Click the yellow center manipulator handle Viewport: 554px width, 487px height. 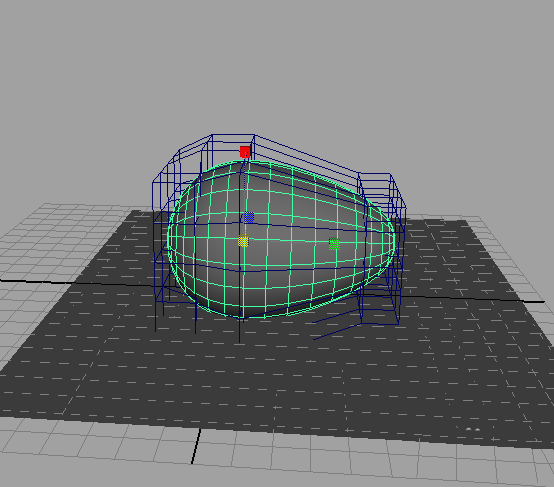[x=243, y=241]
